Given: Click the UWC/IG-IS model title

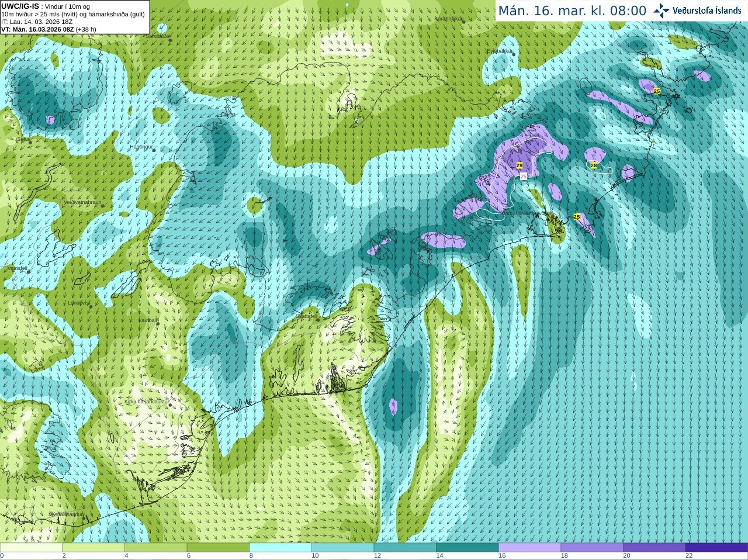Looking at the screenshot, I should pyautogui.click(x=20, y=6).
